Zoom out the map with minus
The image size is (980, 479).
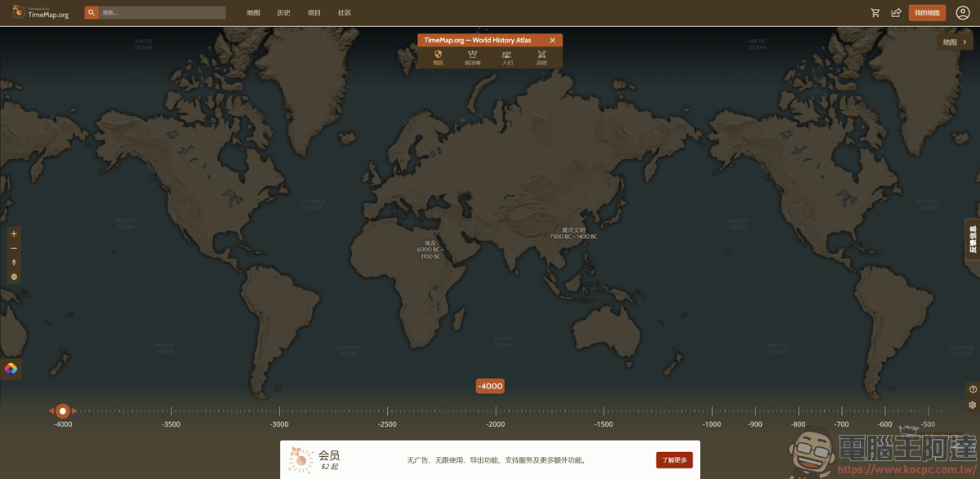pos(14,248)
